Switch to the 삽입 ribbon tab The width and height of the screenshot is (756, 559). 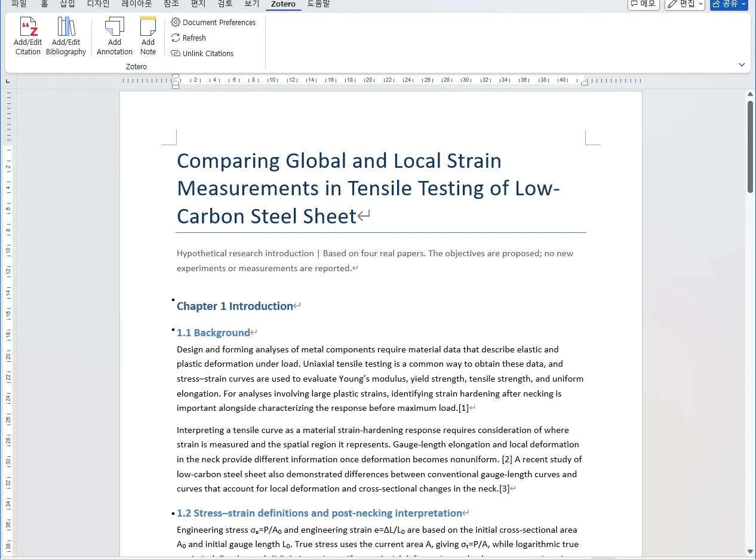[67, 4]
